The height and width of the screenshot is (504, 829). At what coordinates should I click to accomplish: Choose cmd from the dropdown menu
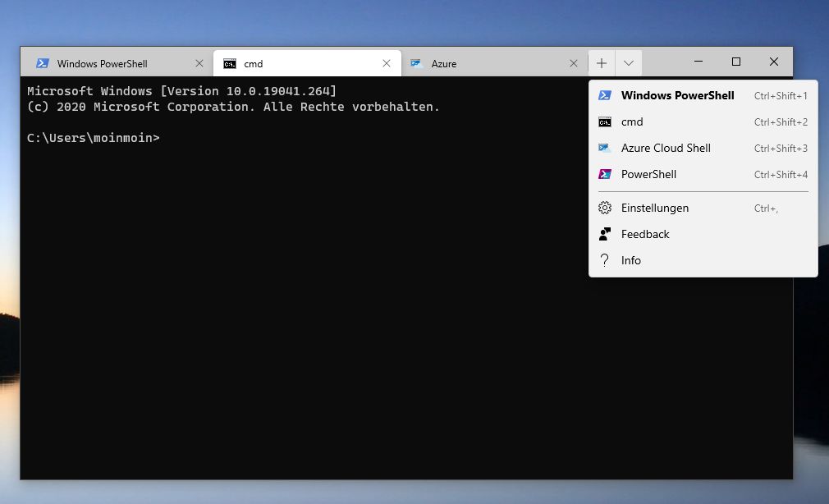pos(703,121)
